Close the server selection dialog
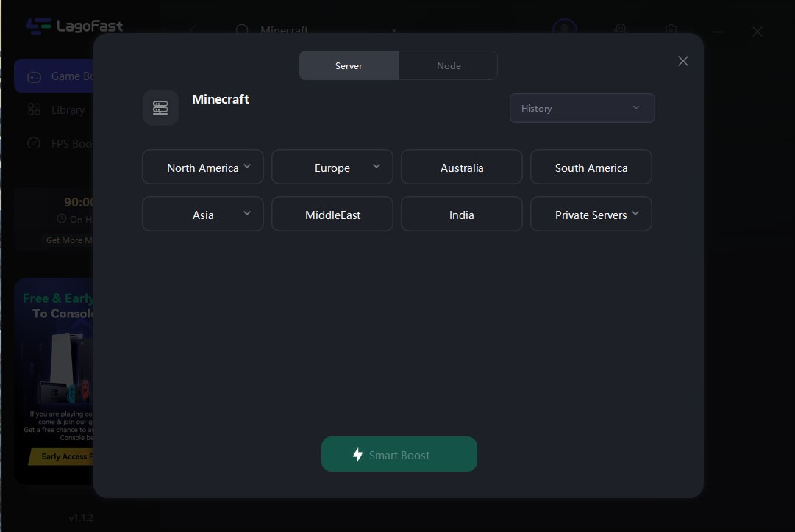The width and height of the screenshot is (795, 532). coord(683,61)
